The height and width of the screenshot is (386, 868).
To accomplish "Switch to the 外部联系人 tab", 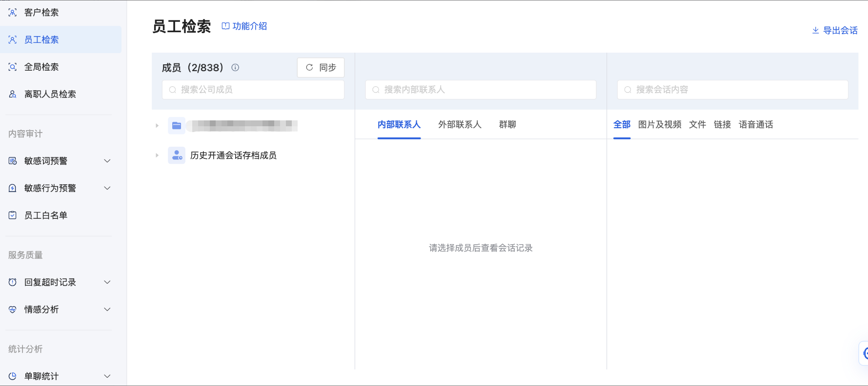I will click(x=460, y=125).
